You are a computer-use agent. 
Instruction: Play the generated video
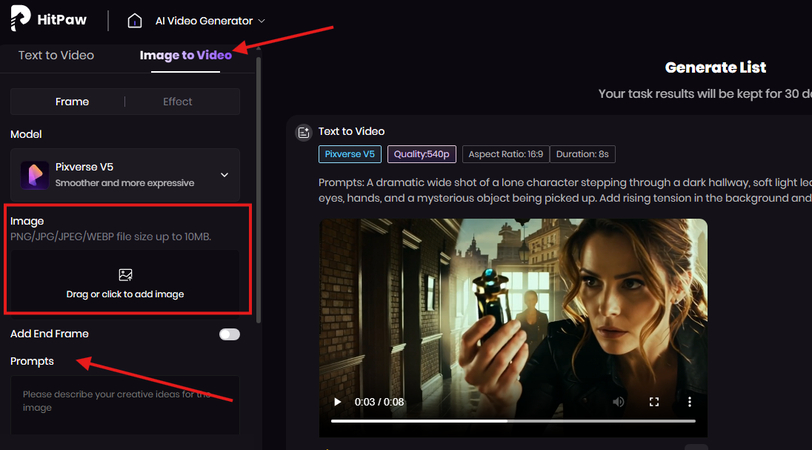[x=338, y=402]
